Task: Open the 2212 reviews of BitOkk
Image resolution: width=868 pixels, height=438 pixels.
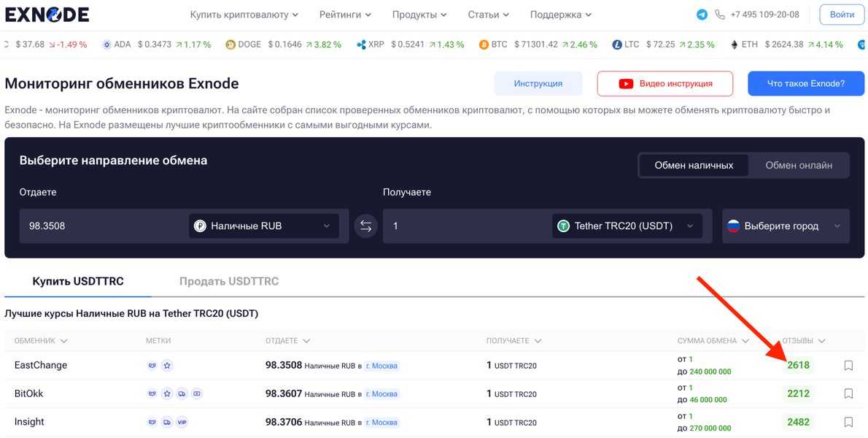Action: tap(798, 393)
